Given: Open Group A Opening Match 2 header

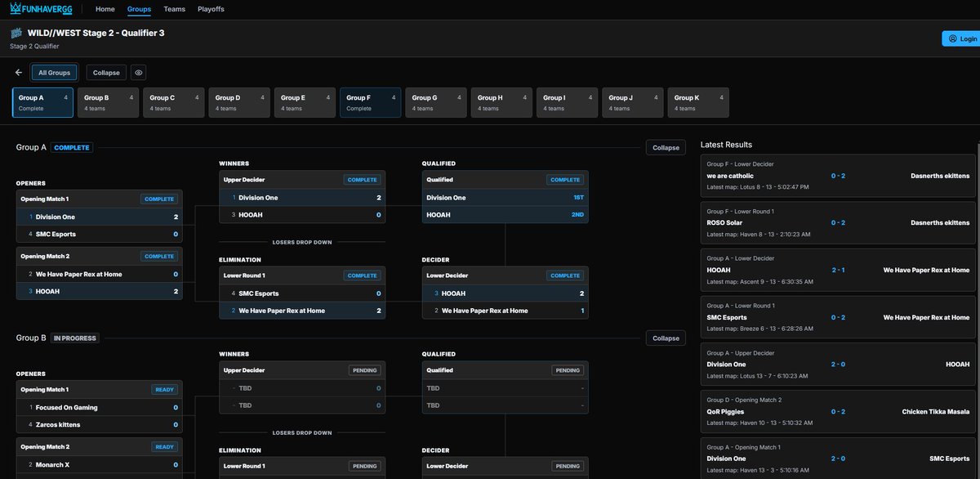Looking at the screenshot, I should [x=100, y=256].
